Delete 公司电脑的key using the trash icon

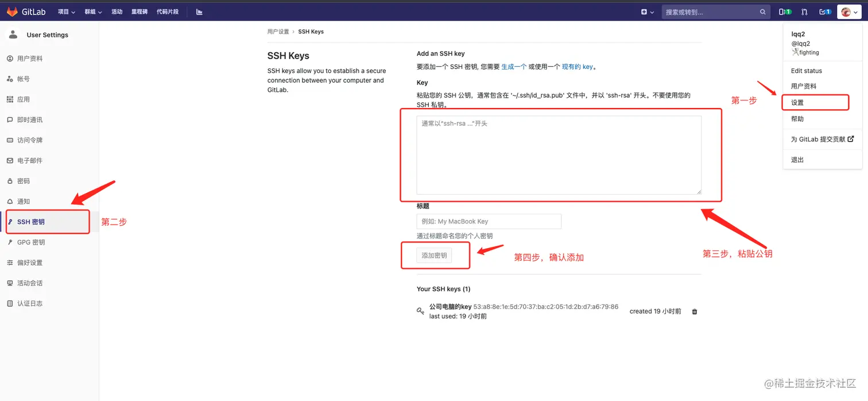[694, 311]
